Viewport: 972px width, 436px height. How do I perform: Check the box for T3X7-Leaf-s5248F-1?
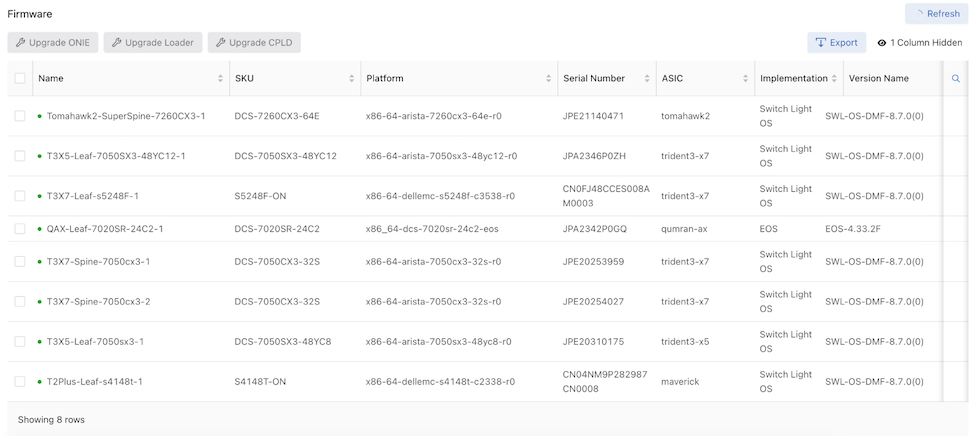[20, 196]
